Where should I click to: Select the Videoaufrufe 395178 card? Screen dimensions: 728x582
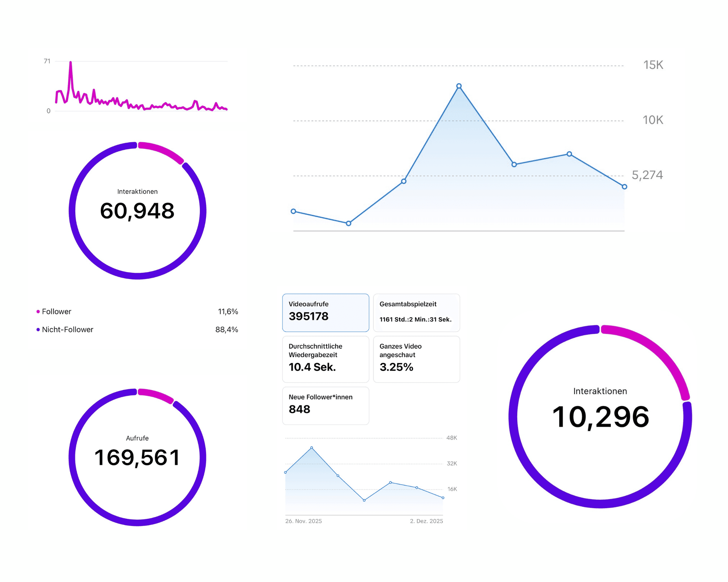pos(325,312)
